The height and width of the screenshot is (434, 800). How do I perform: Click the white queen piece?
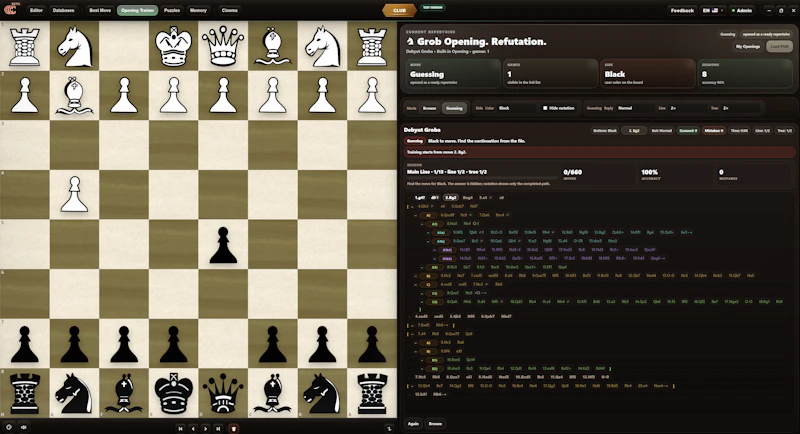pyautogui.click(x=223, y=46)
